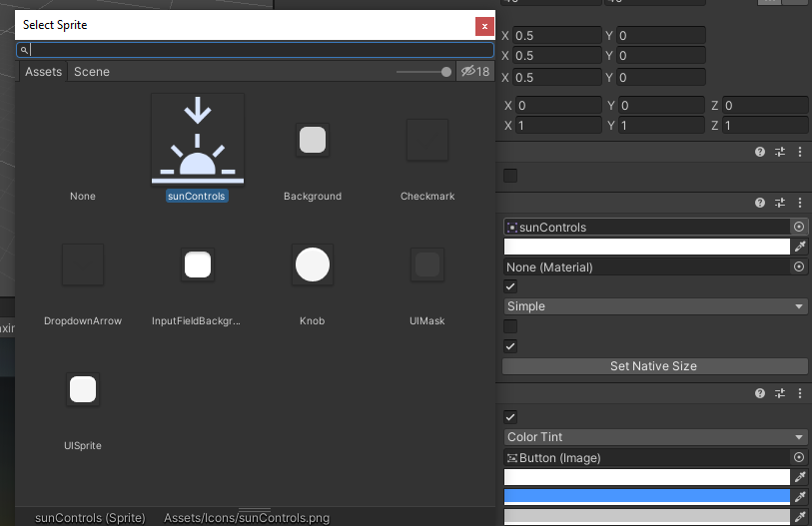Uncheck the checkbox above Set Native Size
This screenshot has height=526, width=812.
click(x=511, y=346)
